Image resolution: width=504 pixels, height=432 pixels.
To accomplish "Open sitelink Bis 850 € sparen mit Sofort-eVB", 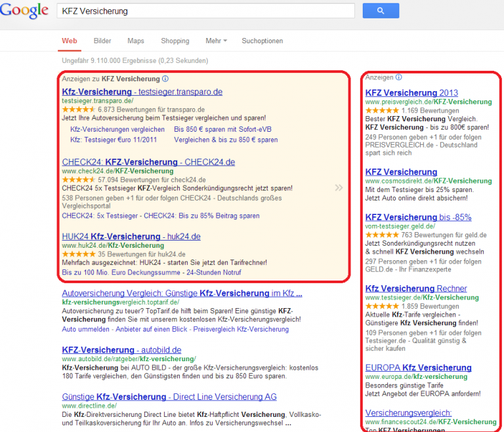I will pos(222,129).
